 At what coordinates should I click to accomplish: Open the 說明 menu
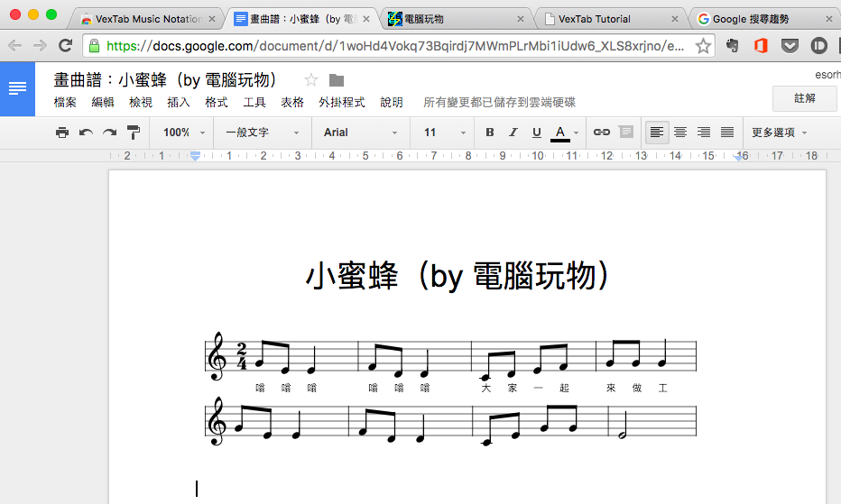(392, 103)
